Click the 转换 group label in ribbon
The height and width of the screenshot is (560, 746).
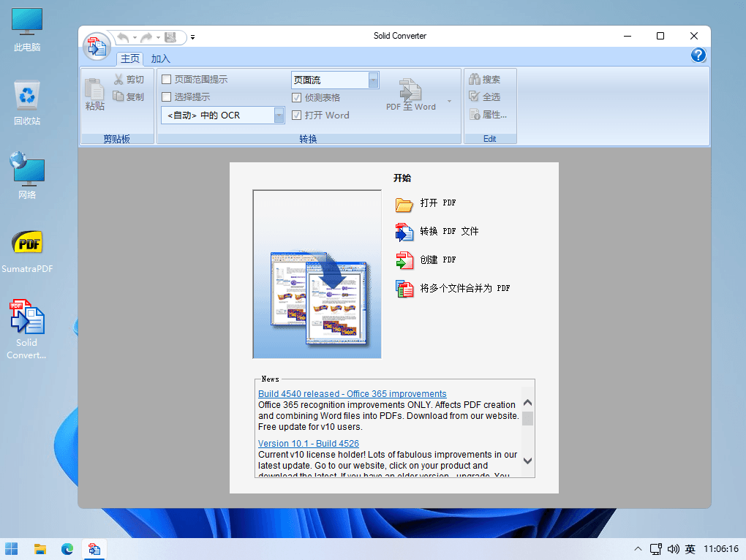[309, 139]
